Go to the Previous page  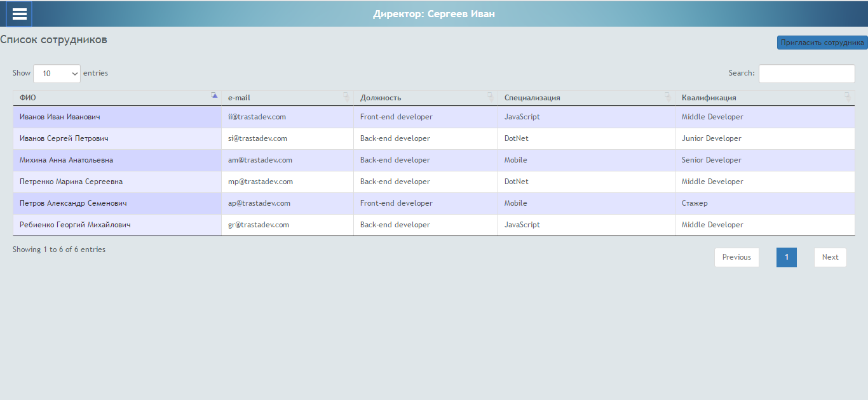[x=736, y=257]
